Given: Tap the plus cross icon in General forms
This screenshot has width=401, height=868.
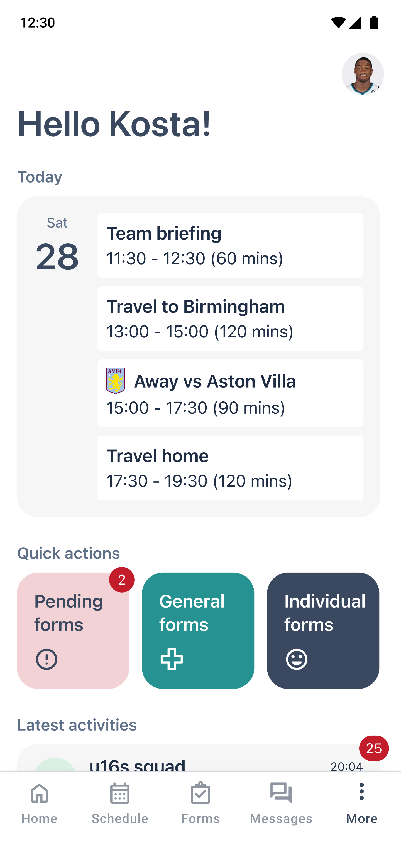Looking at the screenshot, I should click(x=171, y=659).
